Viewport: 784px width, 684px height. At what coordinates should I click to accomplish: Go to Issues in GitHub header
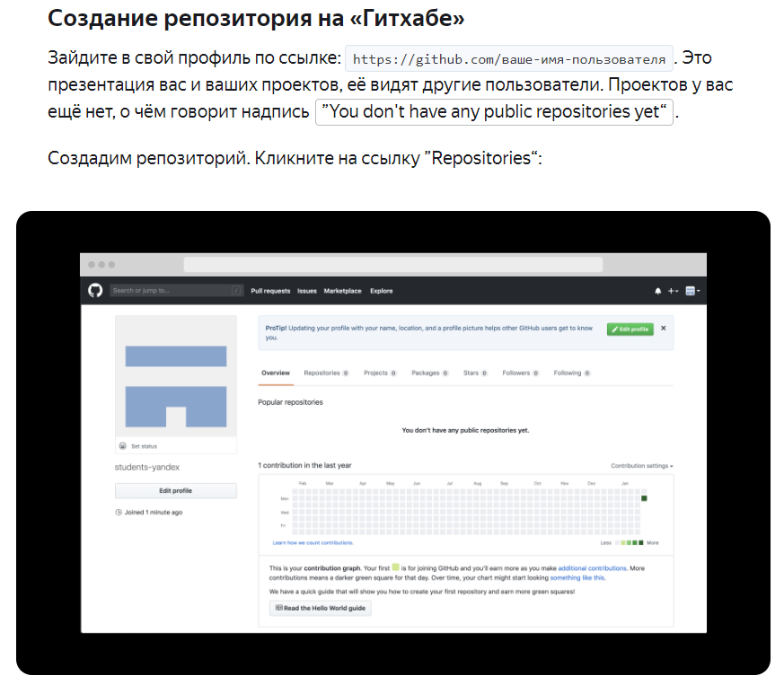(x=307, y=291)
